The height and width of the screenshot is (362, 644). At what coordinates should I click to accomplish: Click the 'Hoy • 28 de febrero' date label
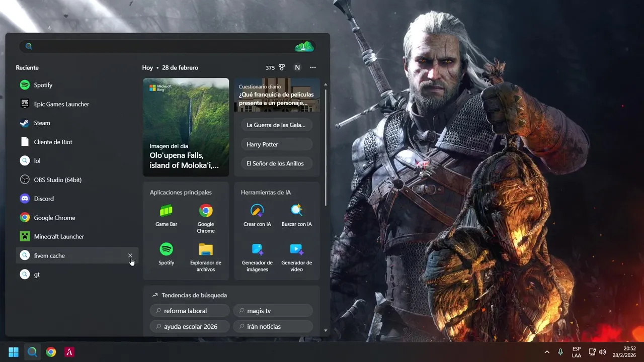pyautogui.click(x=170, y=67)
